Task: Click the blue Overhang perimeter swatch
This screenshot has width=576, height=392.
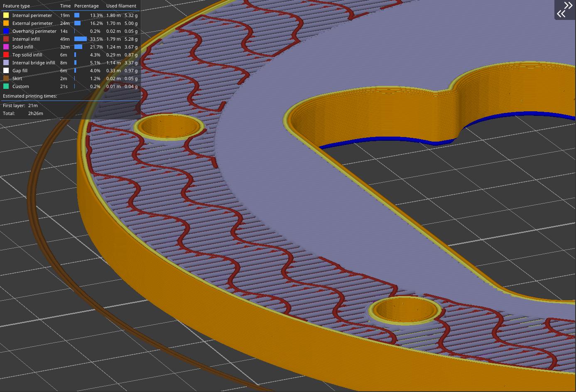Action: (x=6, y=31)
